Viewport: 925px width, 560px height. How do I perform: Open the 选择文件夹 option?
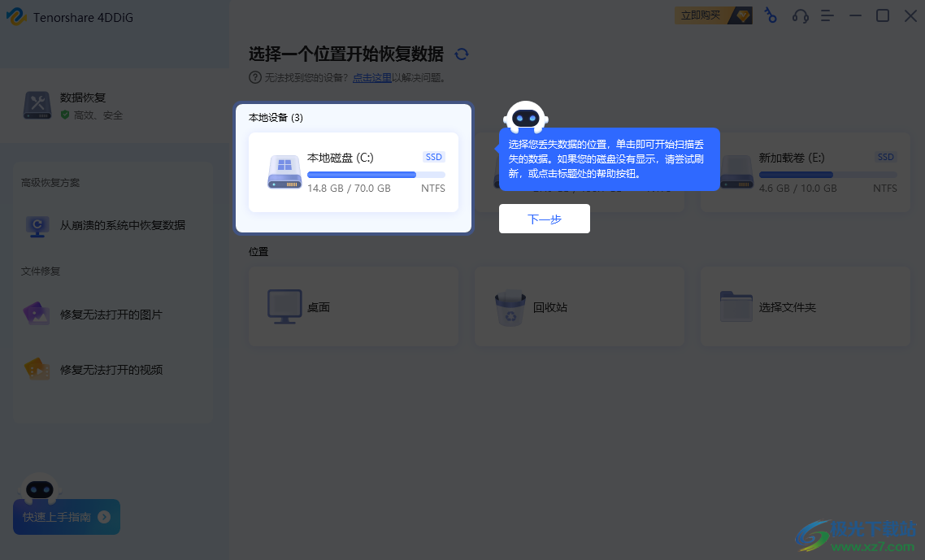pos(806,307)
